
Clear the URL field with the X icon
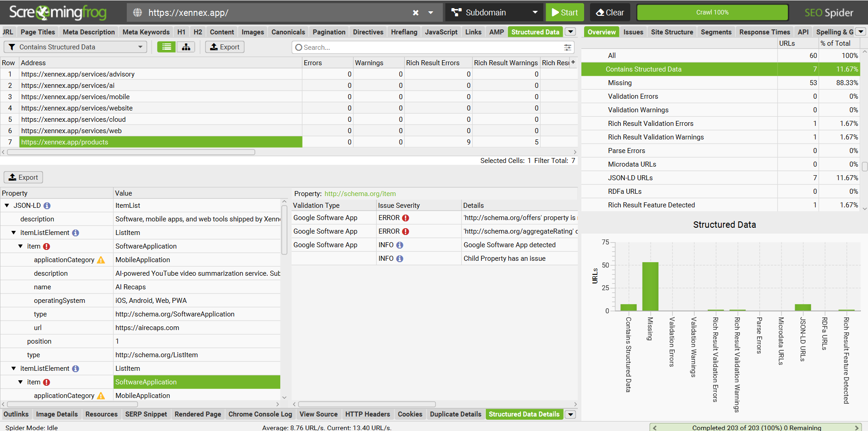(x=415, y=13)
